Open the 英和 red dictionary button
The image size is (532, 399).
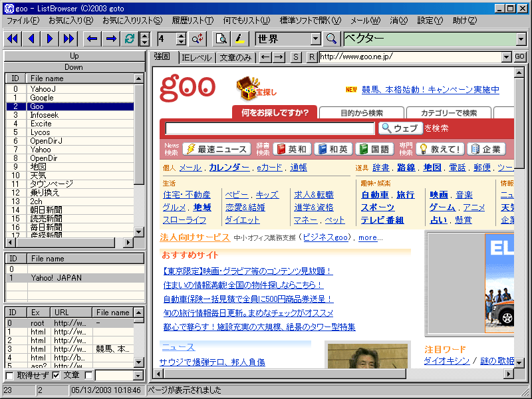click(x=292, y=149)
